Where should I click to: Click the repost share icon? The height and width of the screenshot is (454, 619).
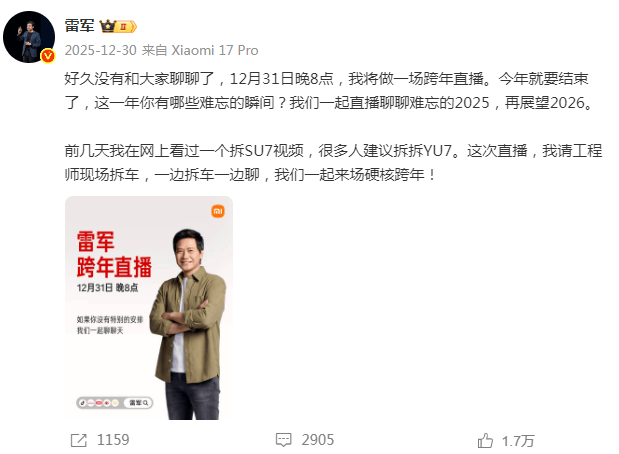[79, 440]
